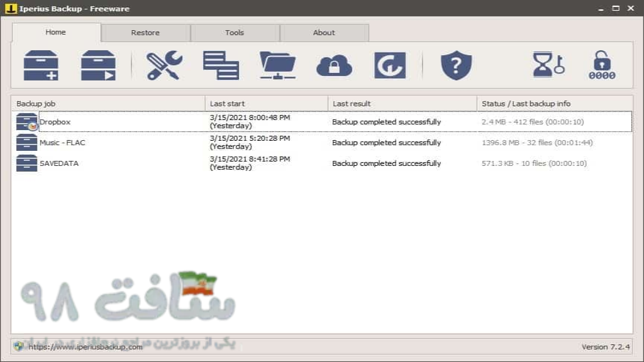Sort by Last start column header
The width and height of the screenshot is (644, 362).
267,104
